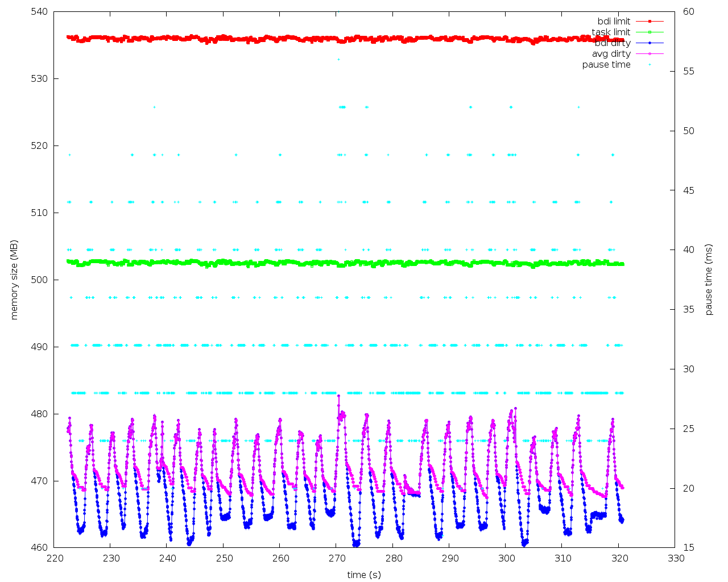Click the 'bdi dirty' legend label
The image size is (728, 582).
pyautogui.click(x=613, y=43)
